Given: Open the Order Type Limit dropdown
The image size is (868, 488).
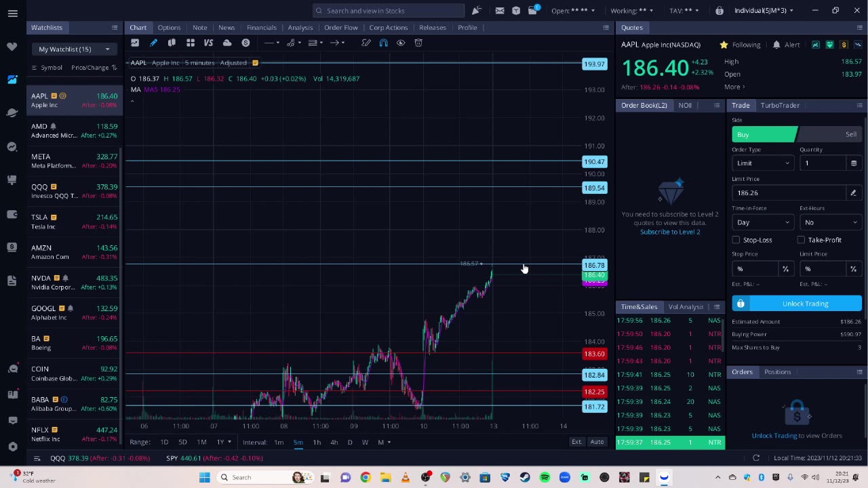Looking at the screenshot, I should [x=763, y=163].
